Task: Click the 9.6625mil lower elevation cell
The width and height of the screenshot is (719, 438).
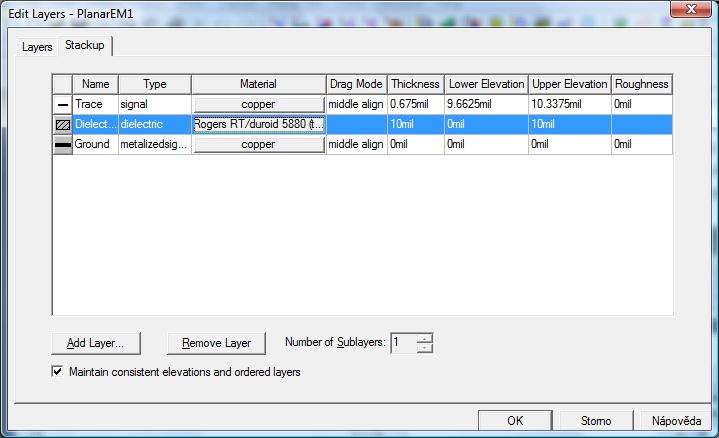Action: [486, 105]
